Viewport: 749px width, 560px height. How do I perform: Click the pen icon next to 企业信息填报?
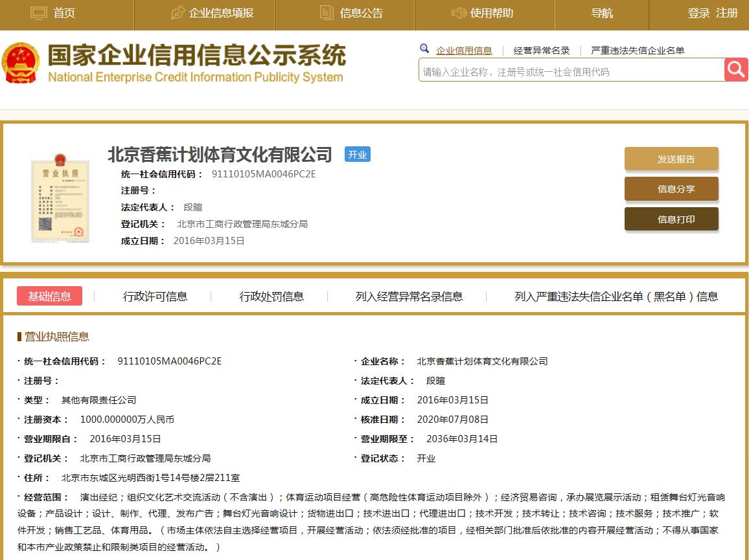[x=178, y=11]
